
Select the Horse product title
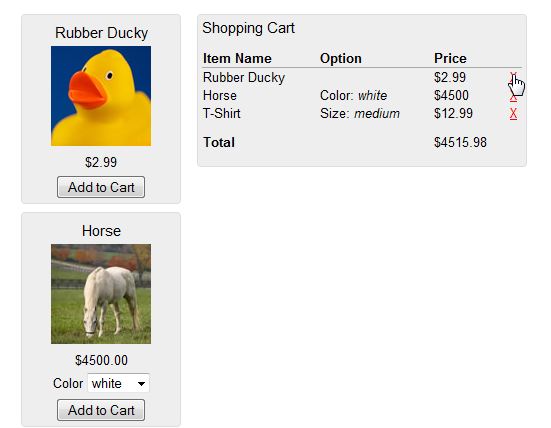click(101, 231)
